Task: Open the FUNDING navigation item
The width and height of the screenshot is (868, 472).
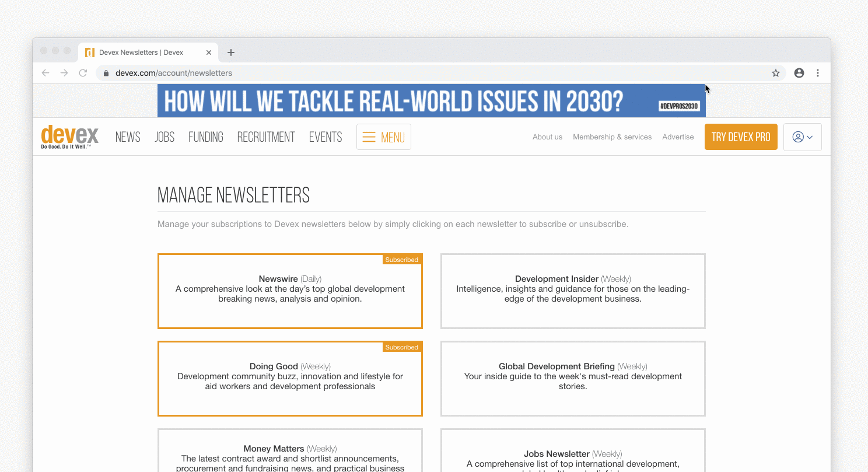Action: [206, 137]
